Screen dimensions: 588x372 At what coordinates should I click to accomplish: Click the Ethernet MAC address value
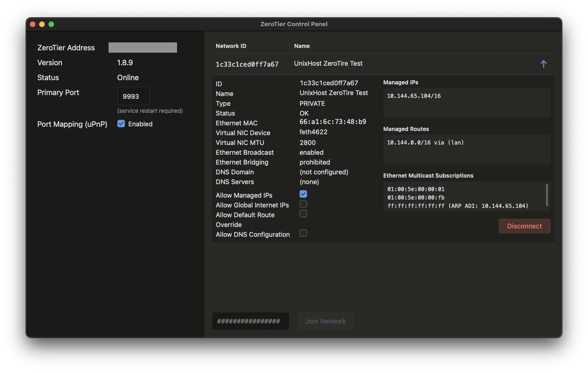coord(332,122)
